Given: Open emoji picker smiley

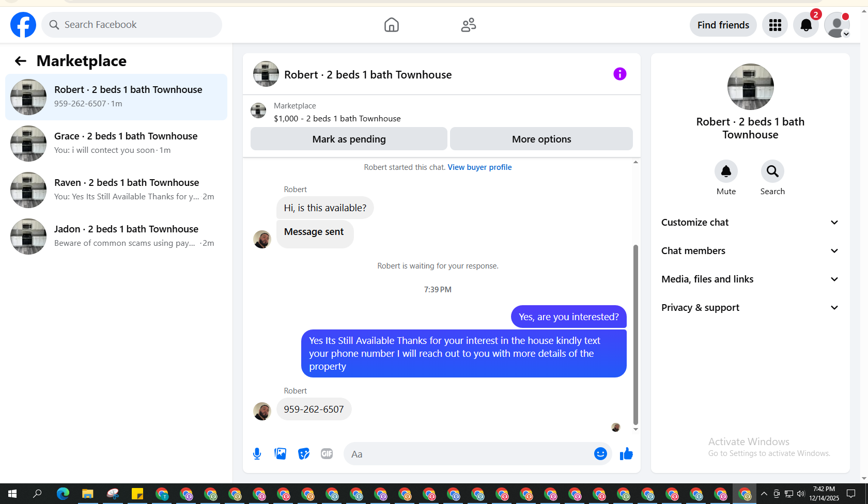Looking at the screenshot, I should click(600, 454).
